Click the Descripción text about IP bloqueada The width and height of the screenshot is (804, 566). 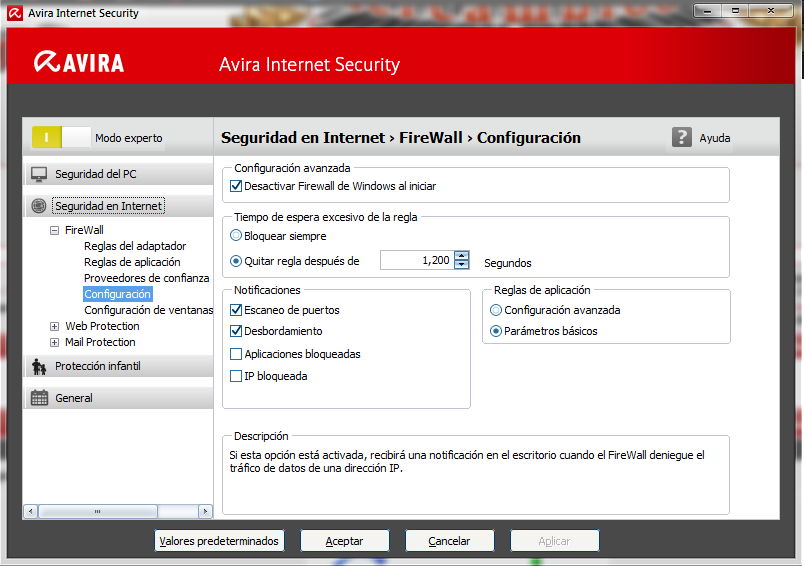467,461
